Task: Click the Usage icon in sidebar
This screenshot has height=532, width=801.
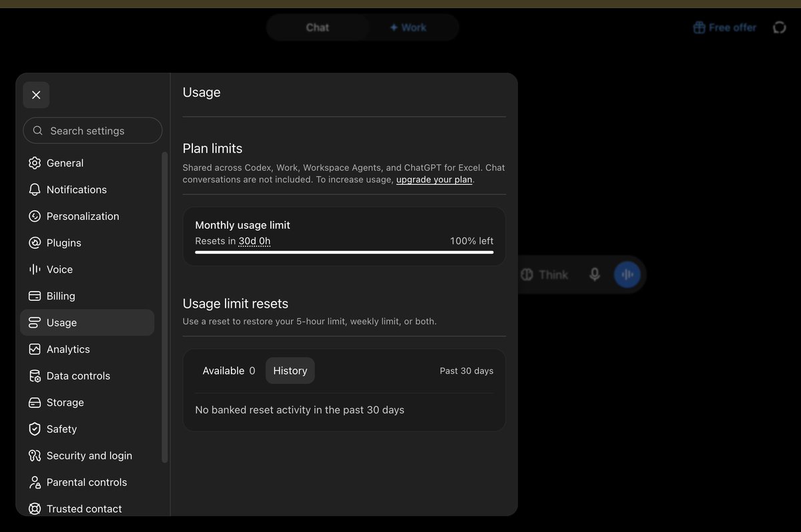Action: click(35, 322)
